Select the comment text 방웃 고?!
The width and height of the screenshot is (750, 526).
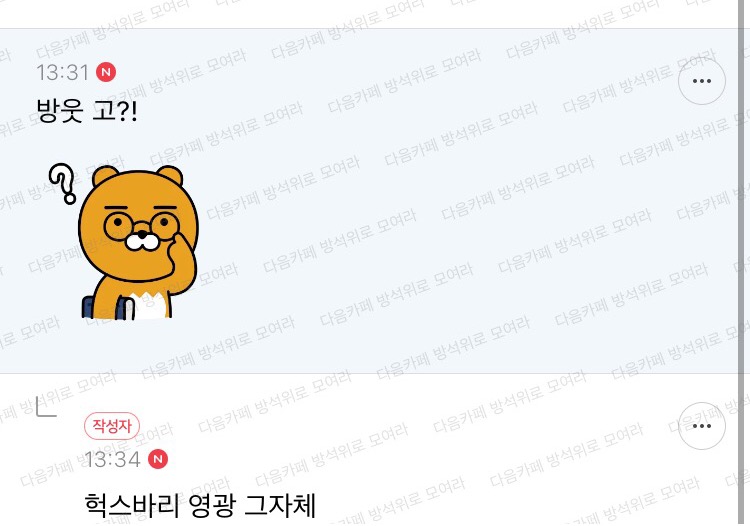click(87, 111)
